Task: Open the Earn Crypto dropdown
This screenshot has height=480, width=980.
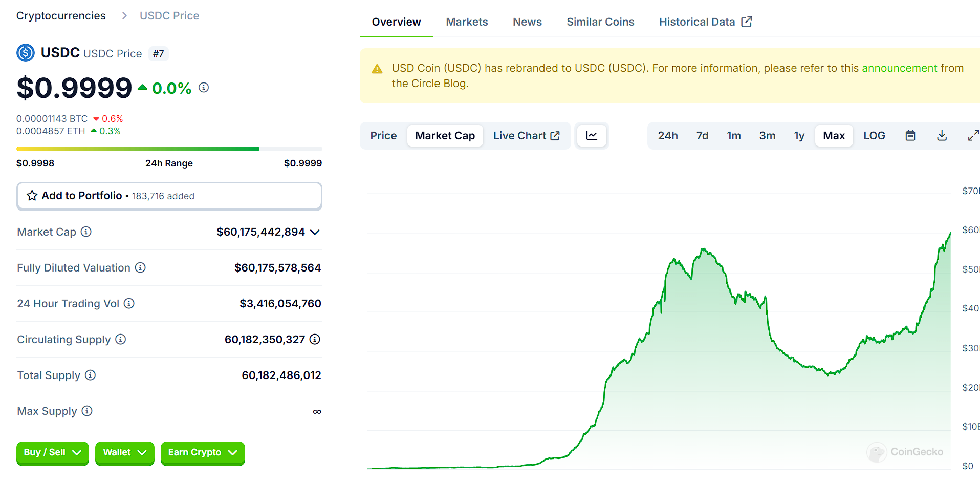Action: click(x=202, y=453)
